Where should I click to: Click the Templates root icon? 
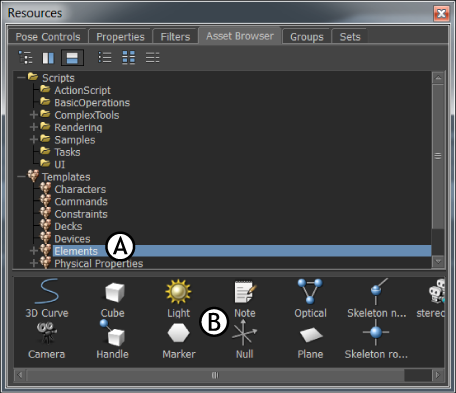(x=33, y=176)
